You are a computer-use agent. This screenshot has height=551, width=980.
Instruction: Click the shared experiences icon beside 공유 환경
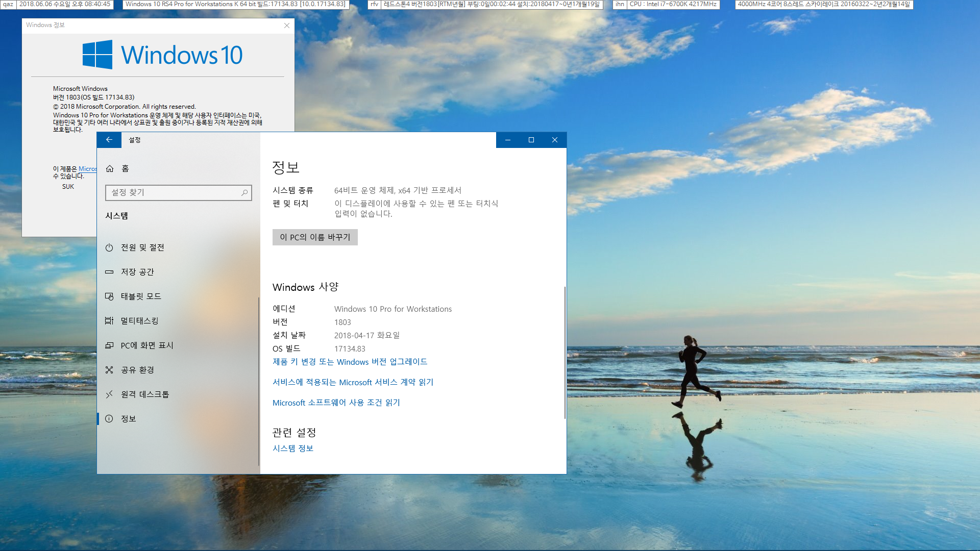click(109, 370)
